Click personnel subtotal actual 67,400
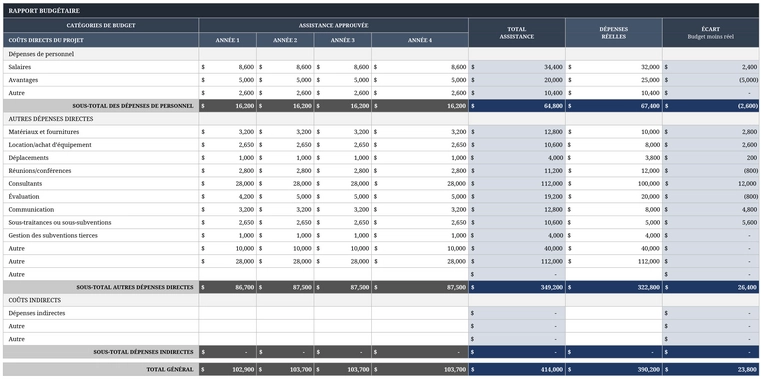 click(x=614, y=106)
